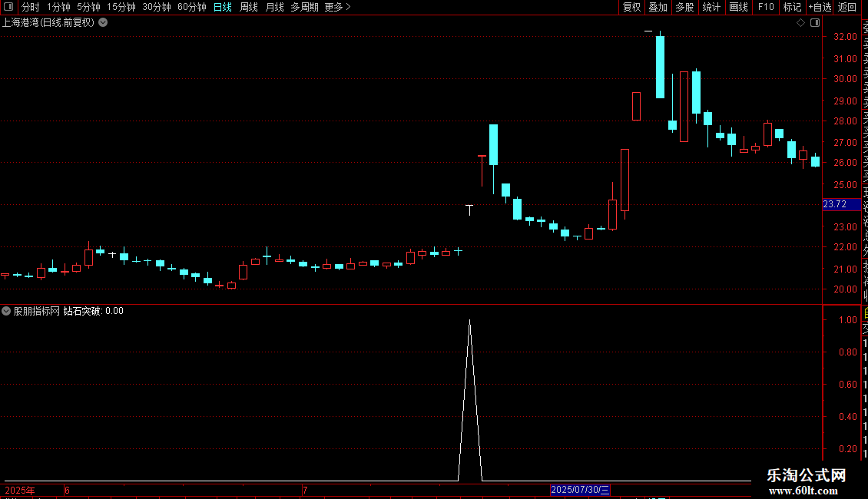868x499 pixels.
Task: Click the 32.00 price axis label
Action: (x=845, y=37)
